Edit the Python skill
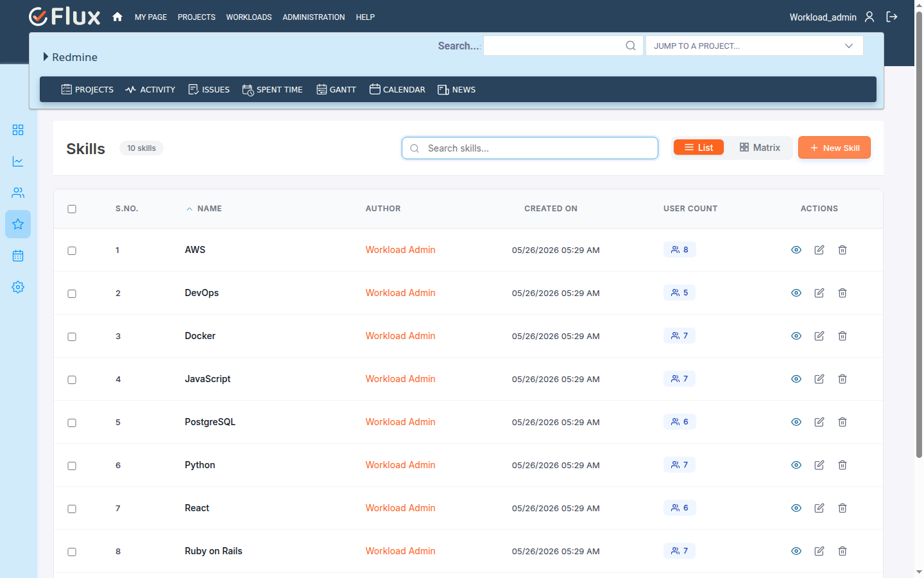The width and height of the screenshot is (924, 578). [819, 465]
